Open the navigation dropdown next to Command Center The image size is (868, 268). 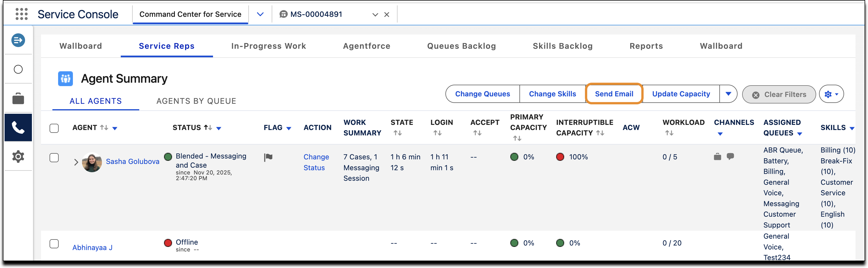[260, 14]
